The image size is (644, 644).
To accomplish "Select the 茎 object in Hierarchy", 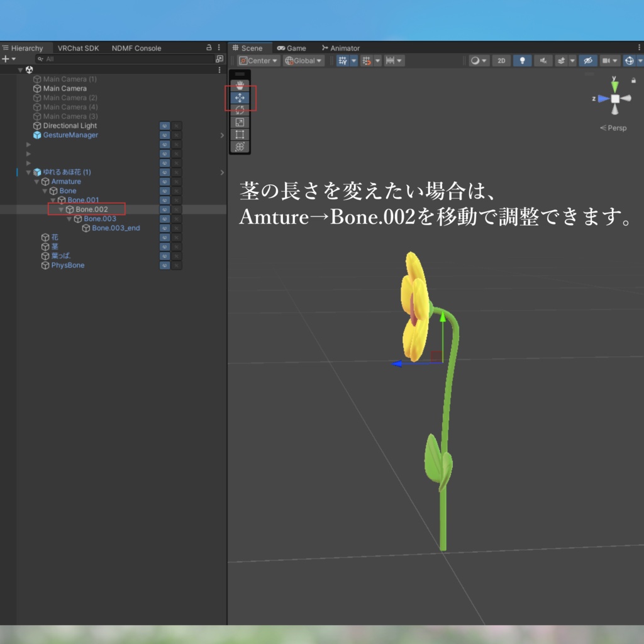I will click(x=55, y=247).
